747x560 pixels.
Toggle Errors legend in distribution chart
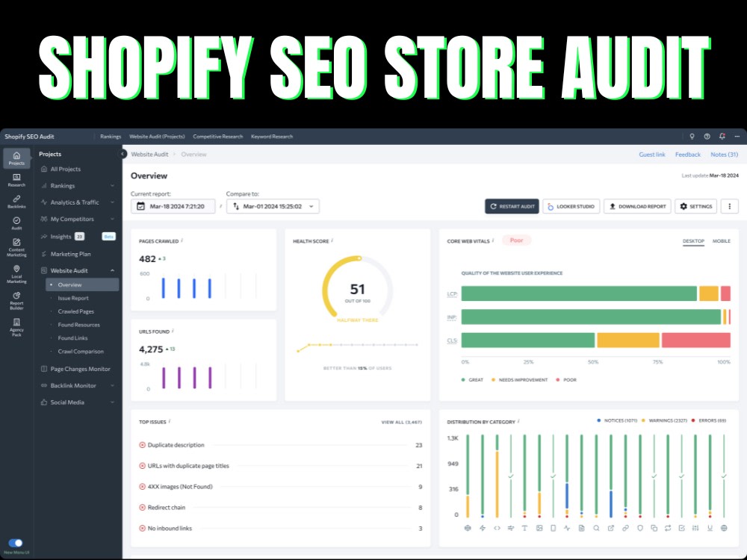[x=708, y=420]
